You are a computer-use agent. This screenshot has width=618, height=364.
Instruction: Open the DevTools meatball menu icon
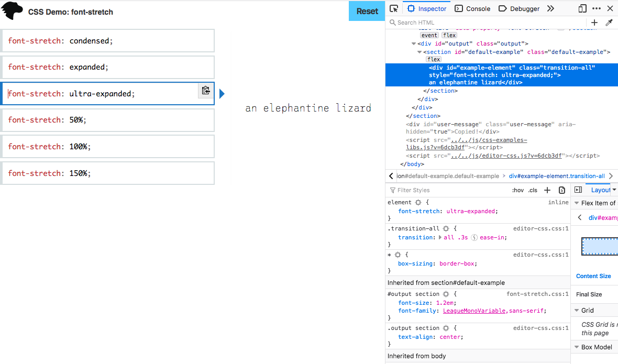596,8
